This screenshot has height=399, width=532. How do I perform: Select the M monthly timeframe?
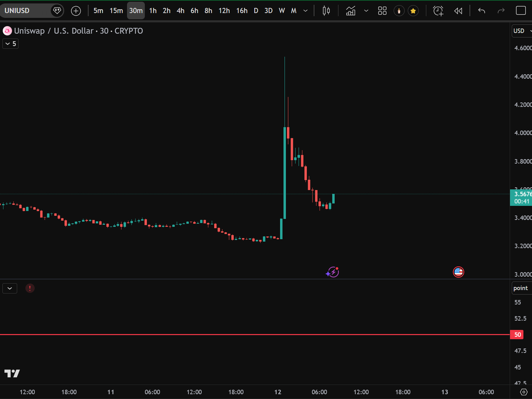293,11
